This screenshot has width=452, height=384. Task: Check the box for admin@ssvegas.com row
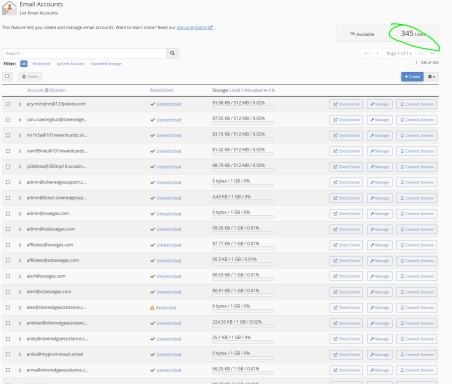[x=8, y=213]
